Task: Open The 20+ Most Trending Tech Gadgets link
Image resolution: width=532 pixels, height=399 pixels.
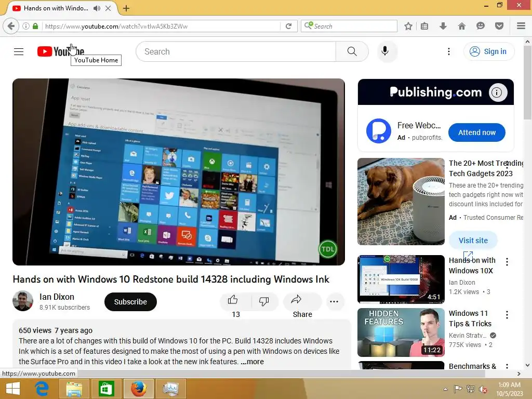Action: 486,168
